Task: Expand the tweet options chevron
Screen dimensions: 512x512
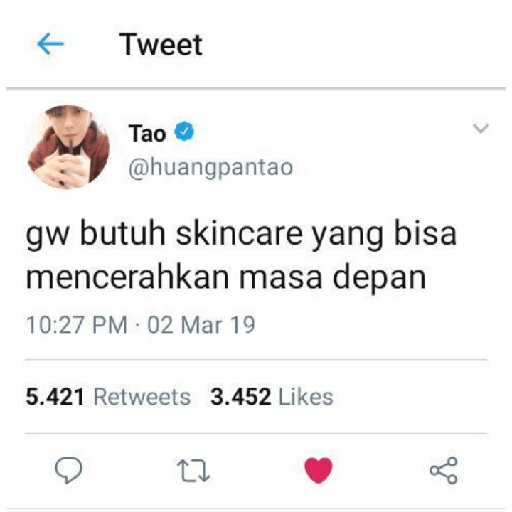Action: (481, 128)
